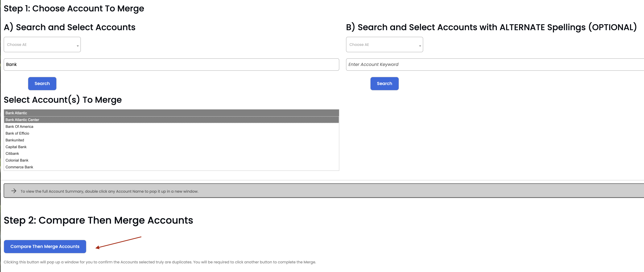
Task: Focus the account keyword field containing Bank
Action: pyautogui.click(x=171, y=64)
